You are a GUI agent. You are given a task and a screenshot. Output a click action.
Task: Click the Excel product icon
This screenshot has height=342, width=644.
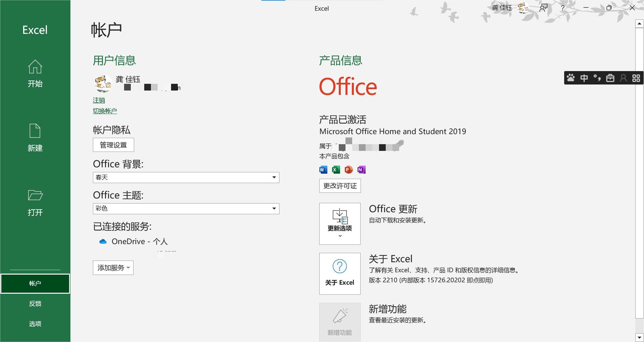click(336, 170)
